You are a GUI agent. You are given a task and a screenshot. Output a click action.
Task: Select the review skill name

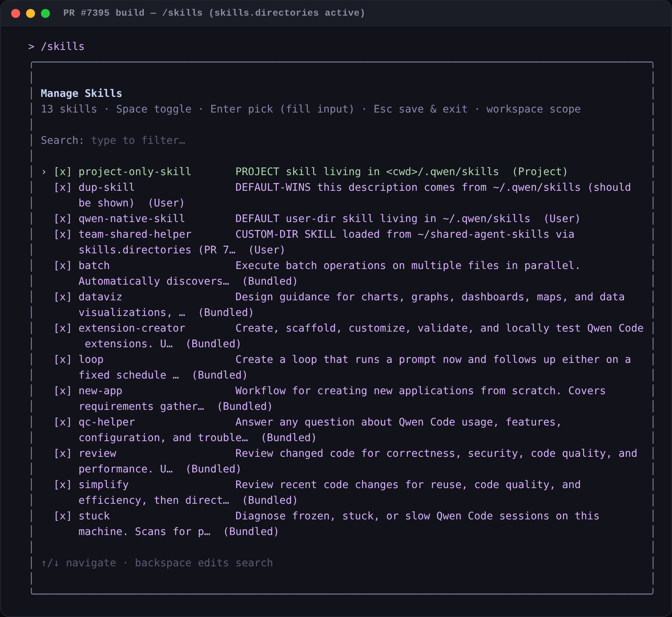pyautogui.click(x=97, y=453)
